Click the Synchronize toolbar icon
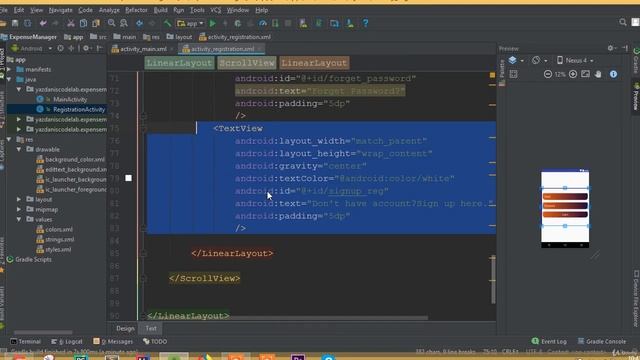 pyautogui.click(x=28, y=24)
